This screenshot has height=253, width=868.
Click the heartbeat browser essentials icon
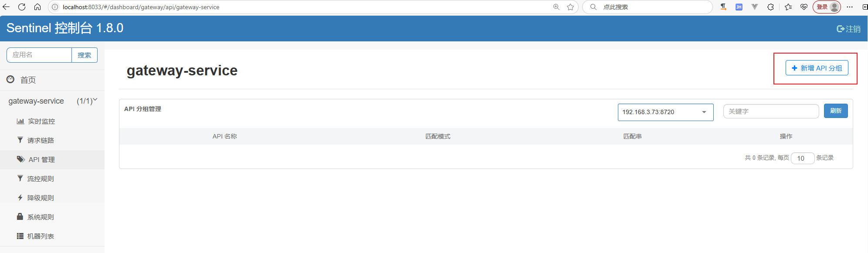804,7
